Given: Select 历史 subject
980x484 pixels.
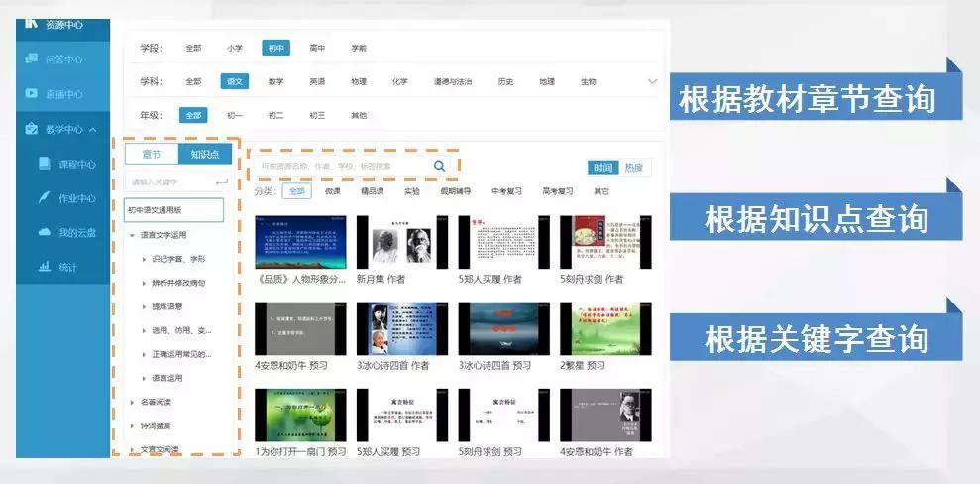Looking at the screenshot, I should pyautogui.click(x=505, y=81).
